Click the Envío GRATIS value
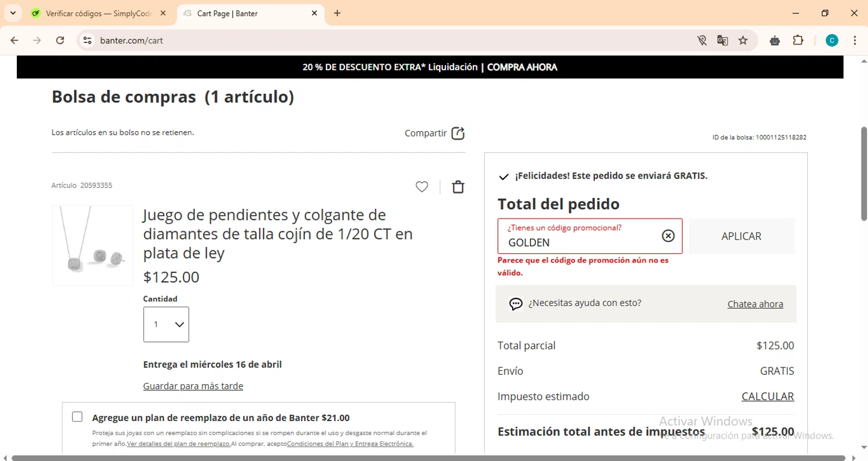The width and height of the screenshot is (868, 461). point(777,371)
